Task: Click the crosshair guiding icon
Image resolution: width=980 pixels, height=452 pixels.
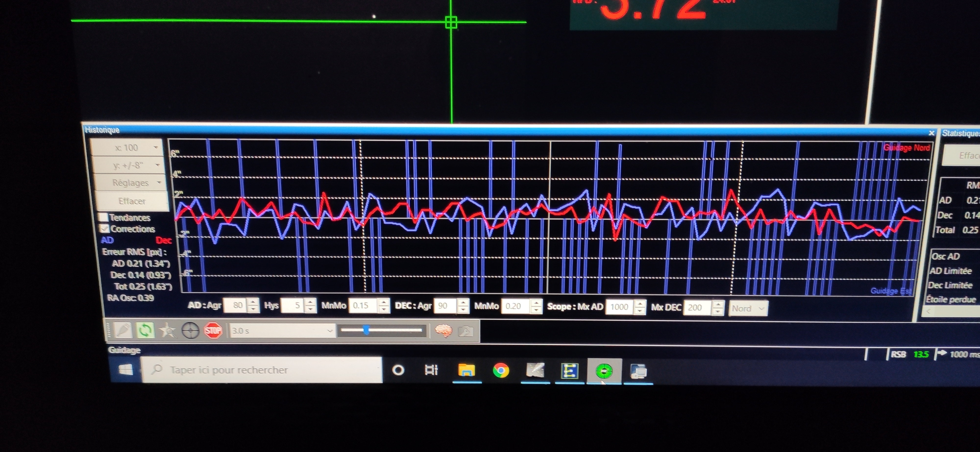Action: (x=190, y=331)
